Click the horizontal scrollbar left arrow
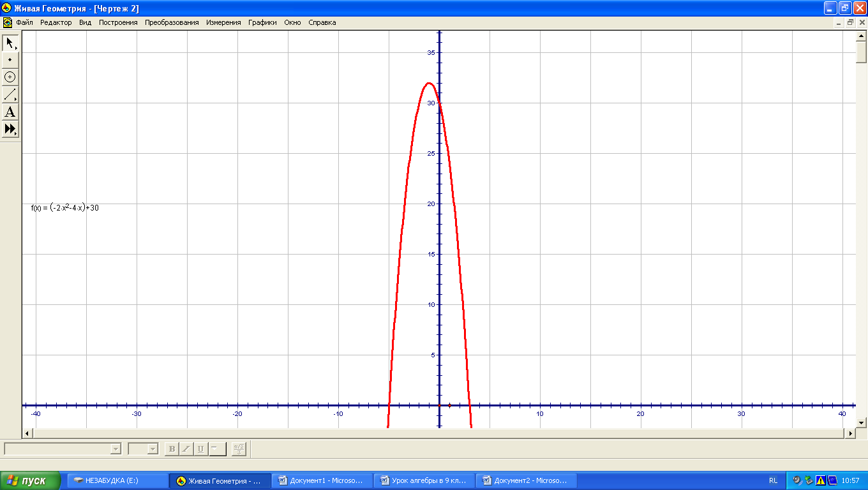 [x=27, y=433]
